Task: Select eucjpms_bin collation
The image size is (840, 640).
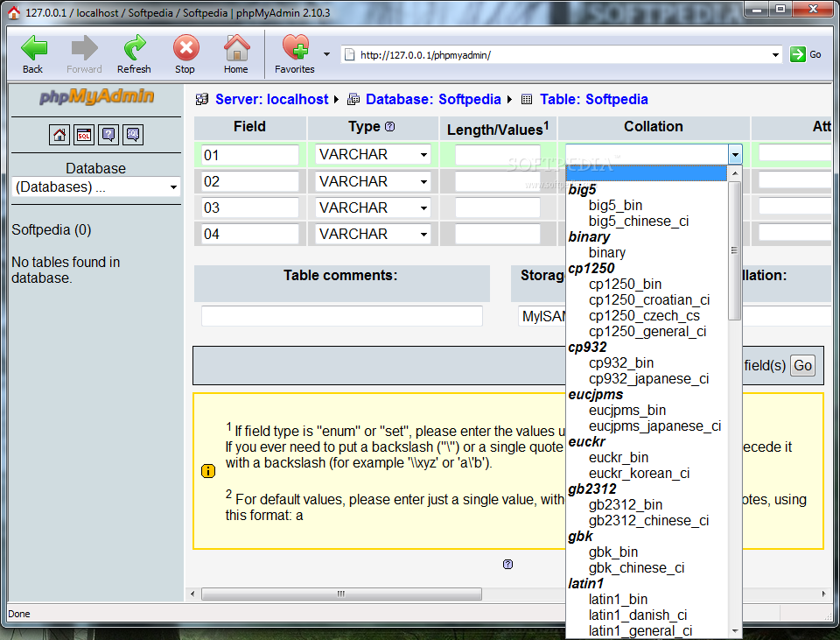Action: [627, 410]
